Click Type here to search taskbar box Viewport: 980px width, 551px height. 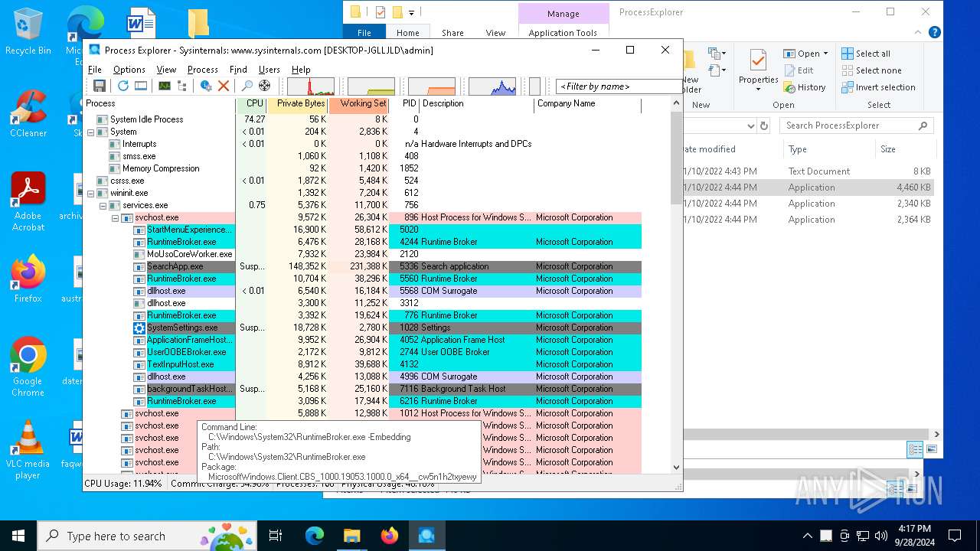coord(145,536)
